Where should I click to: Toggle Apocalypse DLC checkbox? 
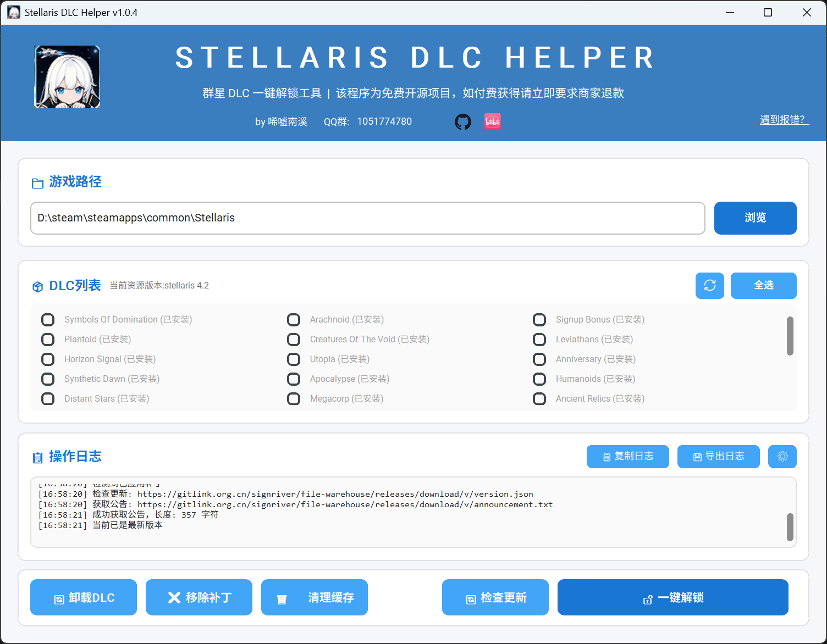coord(294,379)
